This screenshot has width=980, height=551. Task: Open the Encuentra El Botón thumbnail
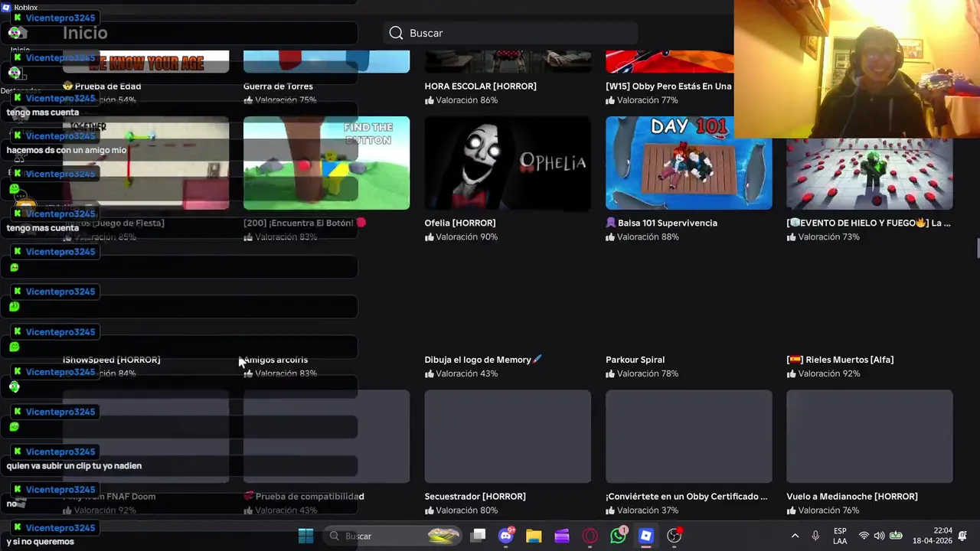pyautogui.click(x=326, y=163)
